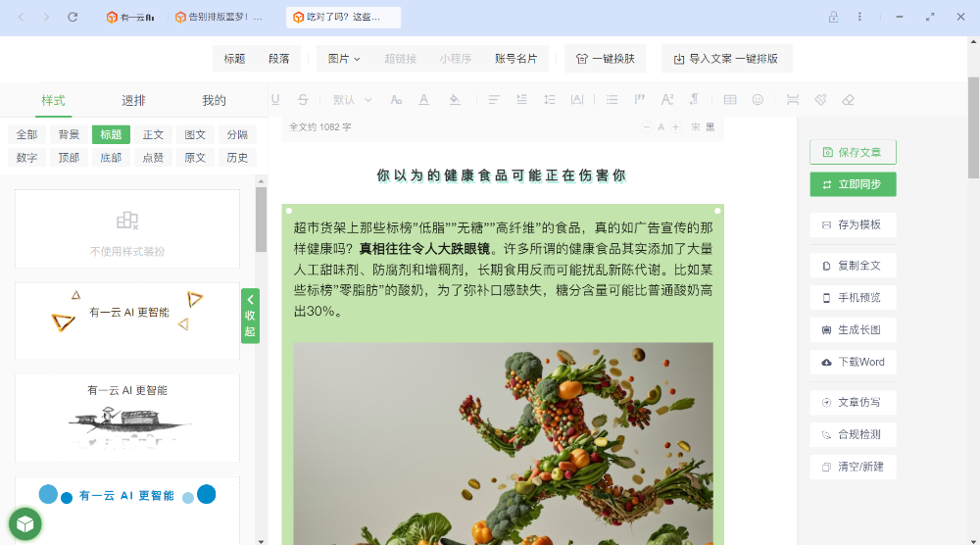Screen dimensions: 980x545
Task: Select the 历史 style filter
Action: tap(237, 158)
